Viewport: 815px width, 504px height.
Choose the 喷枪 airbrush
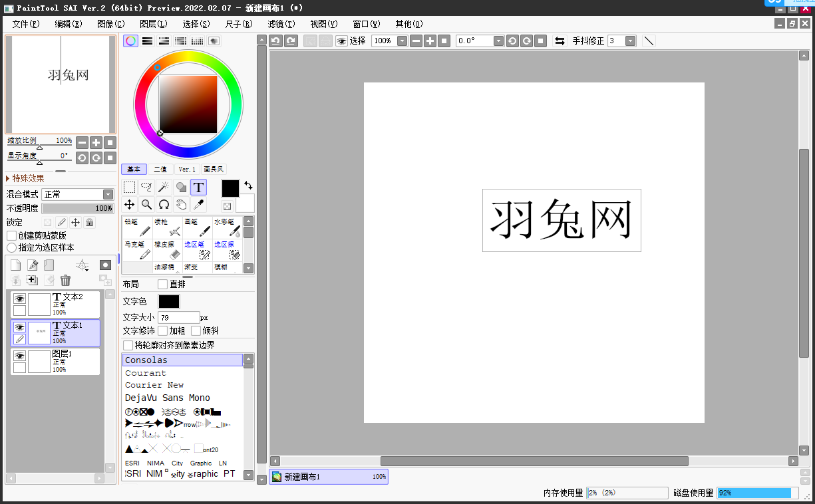[168, 227]
